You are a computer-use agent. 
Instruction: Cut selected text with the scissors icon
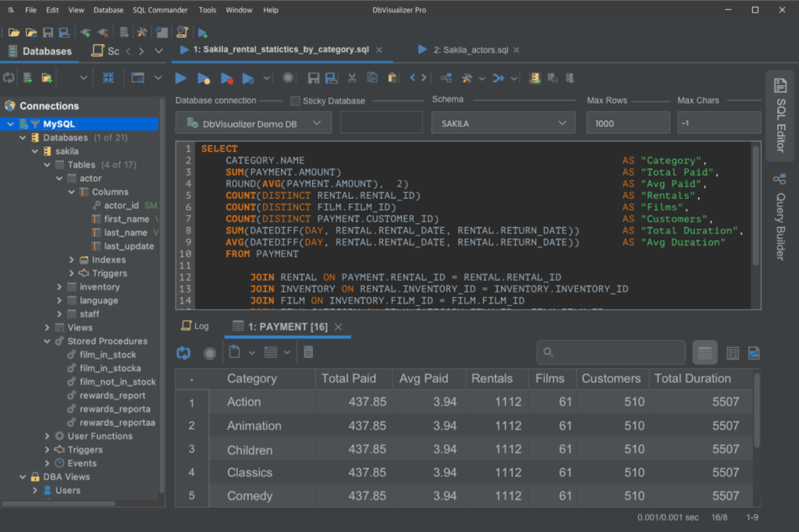pyautogui.click(x=351, y=78)
